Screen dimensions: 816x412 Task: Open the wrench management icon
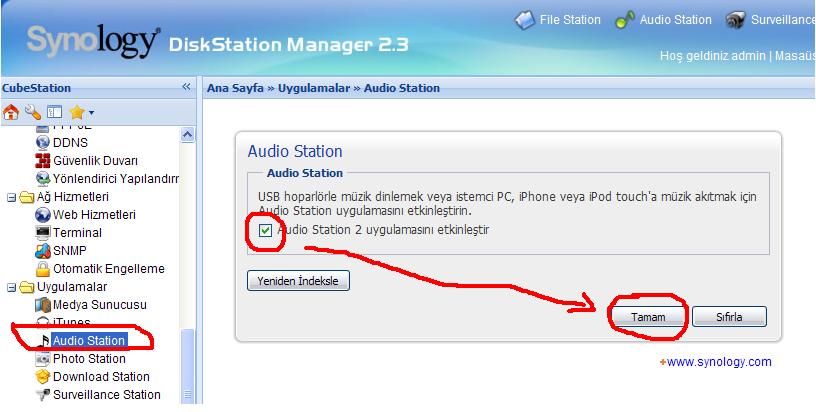pos(32,112)
